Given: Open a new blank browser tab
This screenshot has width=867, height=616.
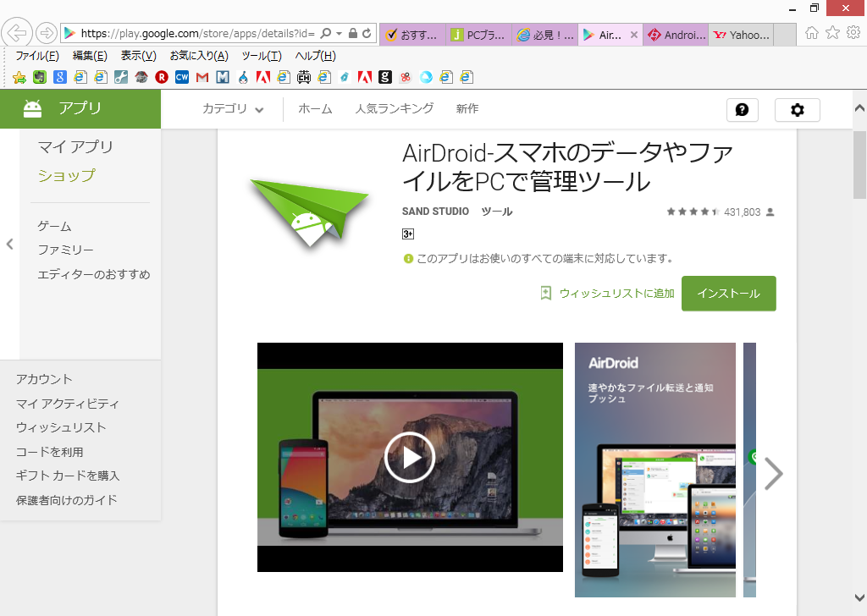Looking at the screenshot, I should pos(785,35).
